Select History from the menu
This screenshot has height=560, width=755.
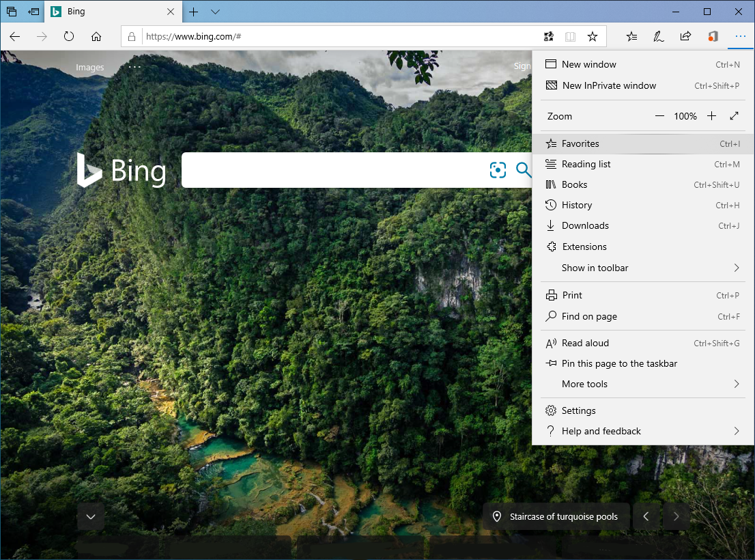(x=577, y=205)
